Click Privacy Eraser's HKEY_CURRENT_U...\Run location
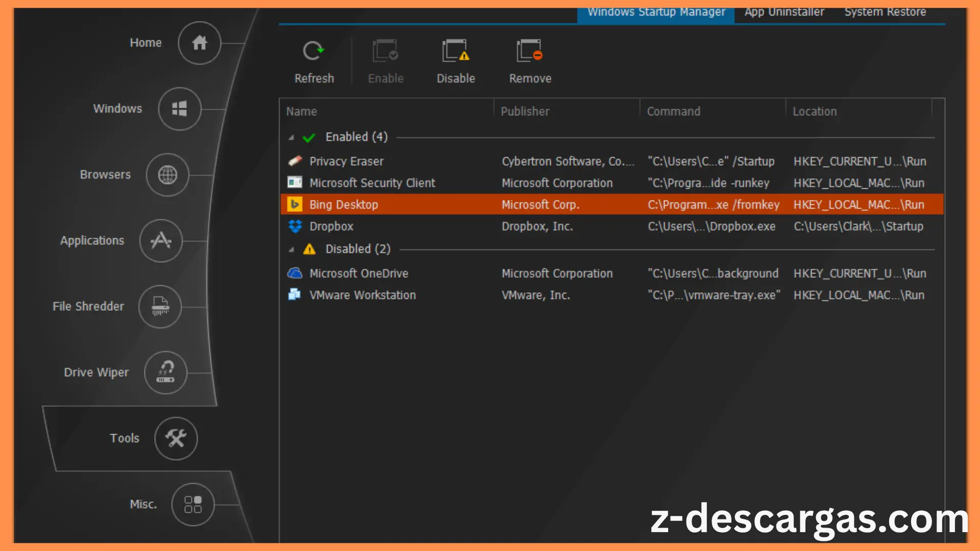The image size is (980, 551). click(x=860, y=161)
